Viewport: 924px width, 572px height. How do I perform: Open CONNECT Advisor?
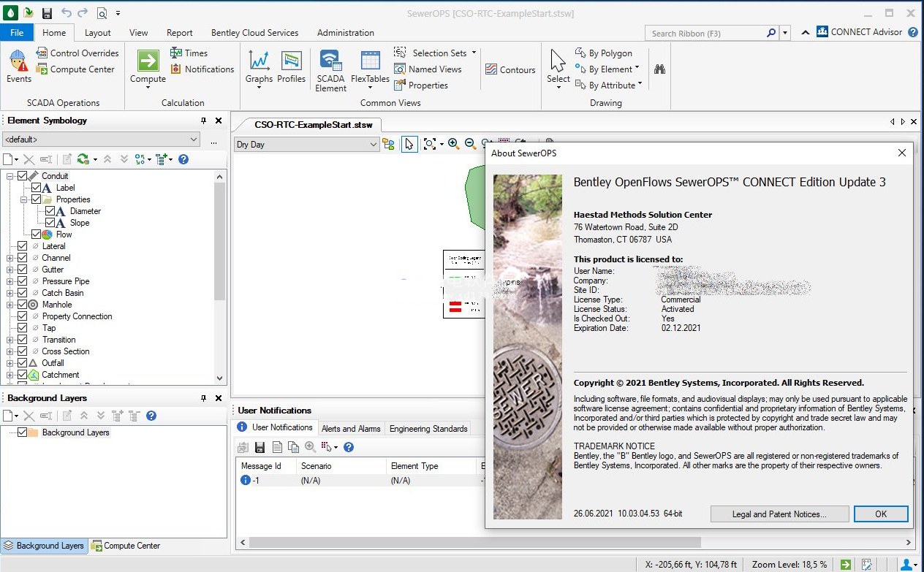click(860, 32)
